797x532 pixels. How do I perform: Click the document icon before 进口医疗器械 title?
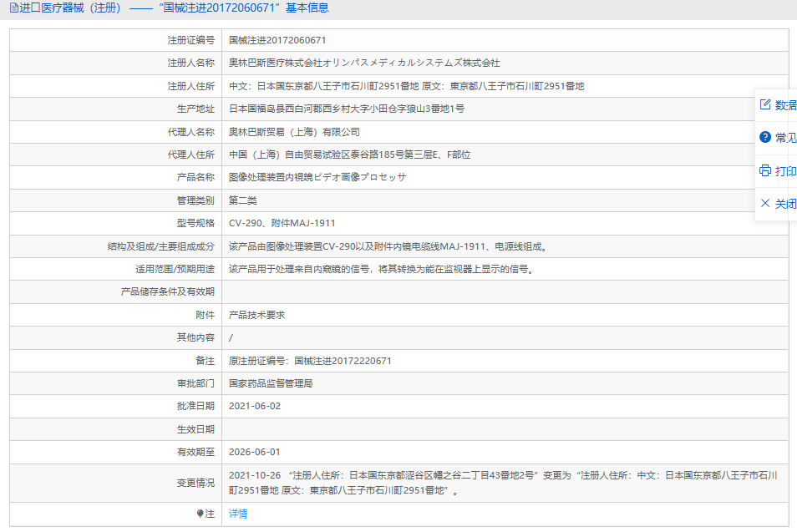click(x=14, y=8)
